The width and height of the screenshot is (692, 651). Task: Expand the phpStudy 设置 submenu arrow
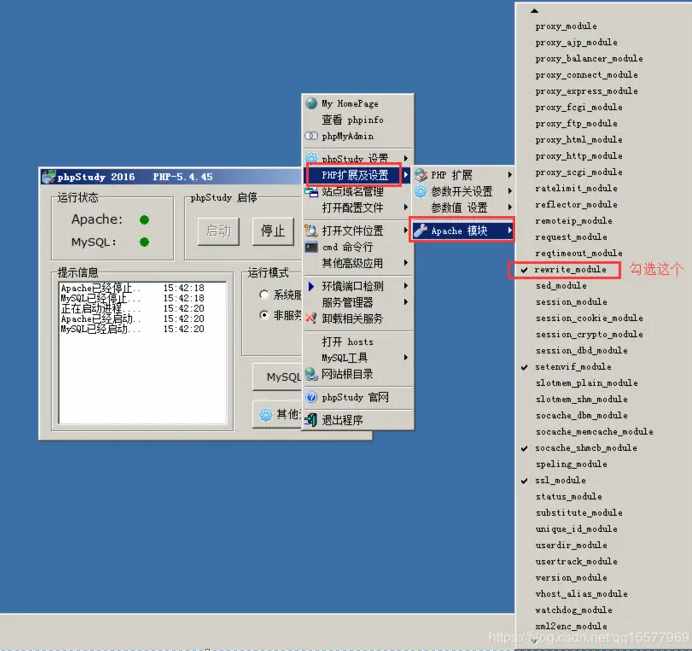406,158
